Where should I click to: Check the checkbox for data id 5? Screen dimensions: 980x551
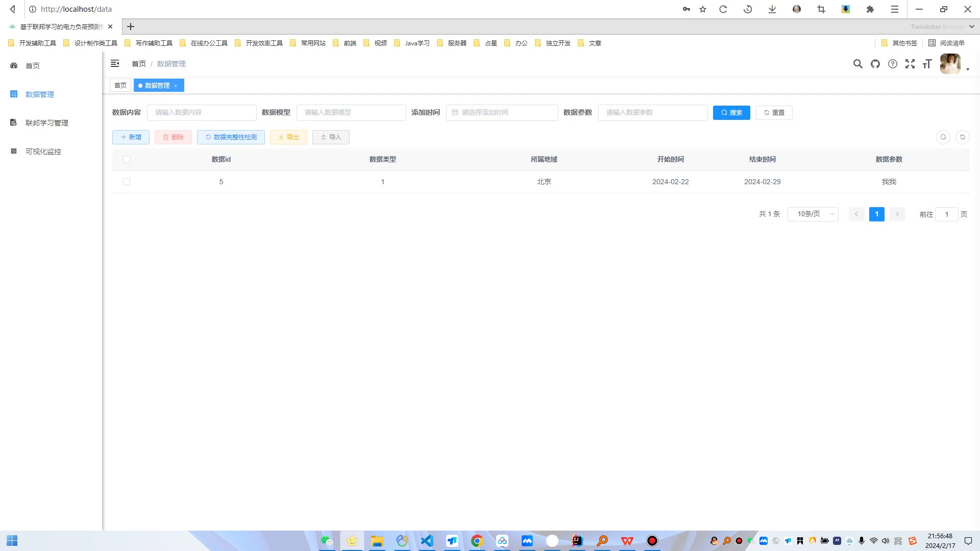coord(127,182)
